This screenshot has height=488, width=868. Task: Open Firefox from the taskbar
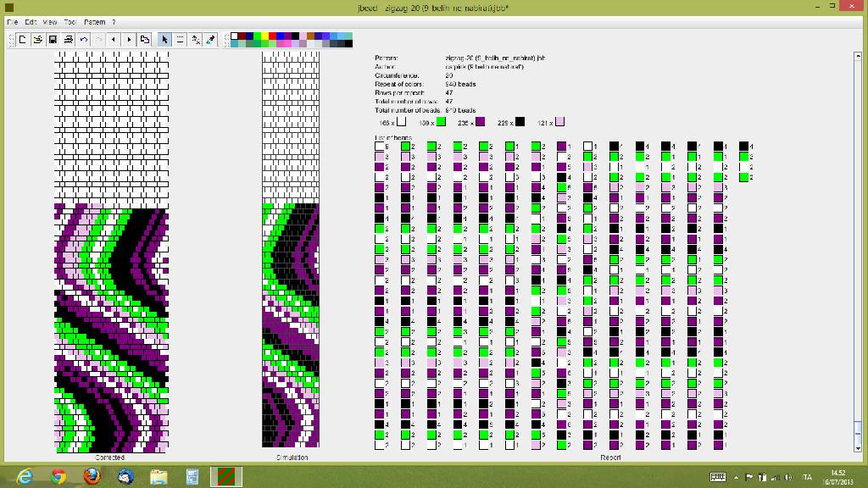92,476
